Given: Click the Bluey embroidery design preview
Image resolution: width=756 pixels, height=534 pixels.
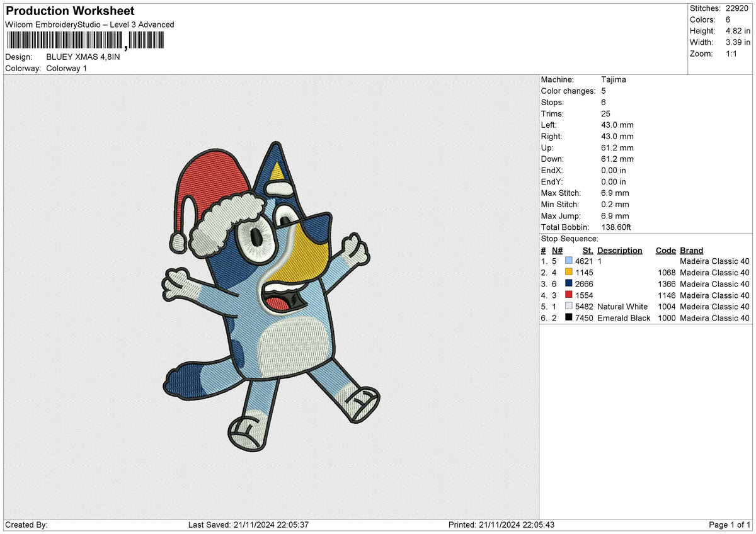Looking at the screenshot, I should (x=271, y=296).
